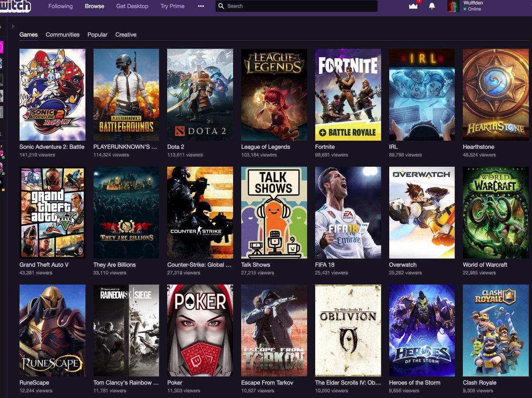Image resolution: width=532 pixels, height=398 pixels.
Task: Go to Following page
Action: pos(60,6)
